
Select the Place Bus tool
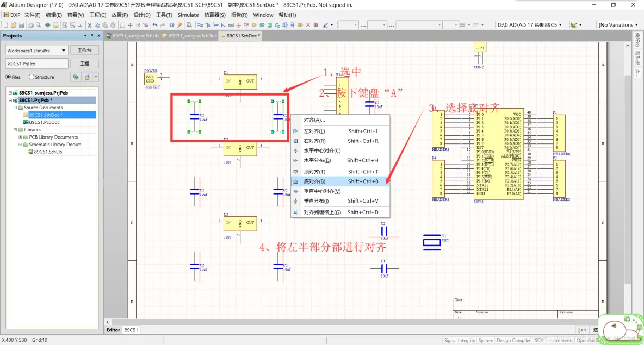tap(208, 25)
